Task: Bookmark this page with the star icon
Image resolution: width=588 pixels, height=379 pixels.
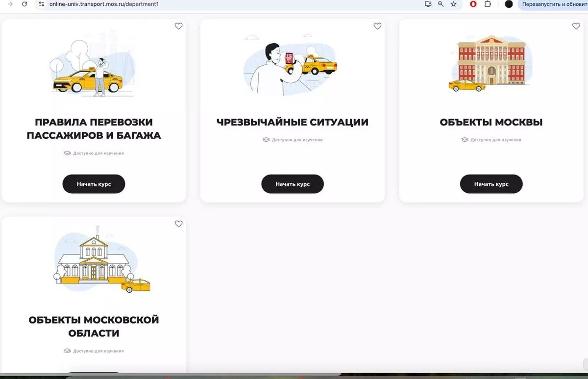Action: [x=453, y=4]
